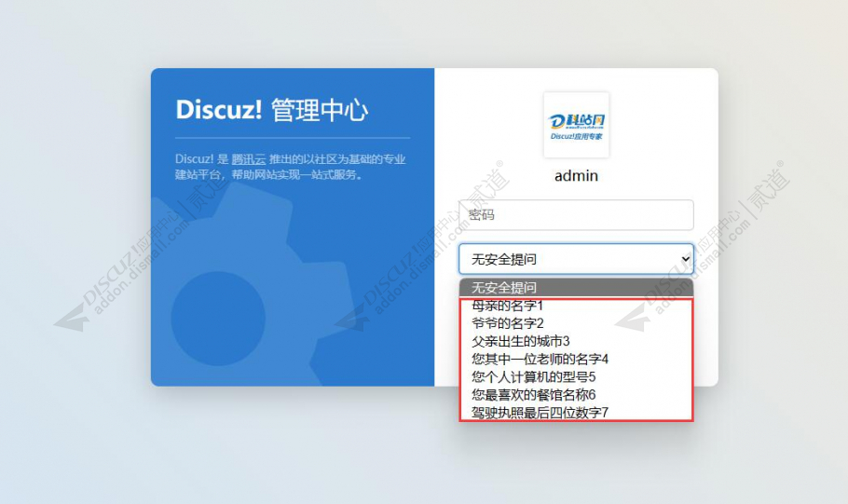
Task: Click the admin avatar image
Action: pyautogui.click(x=577, y=125)
